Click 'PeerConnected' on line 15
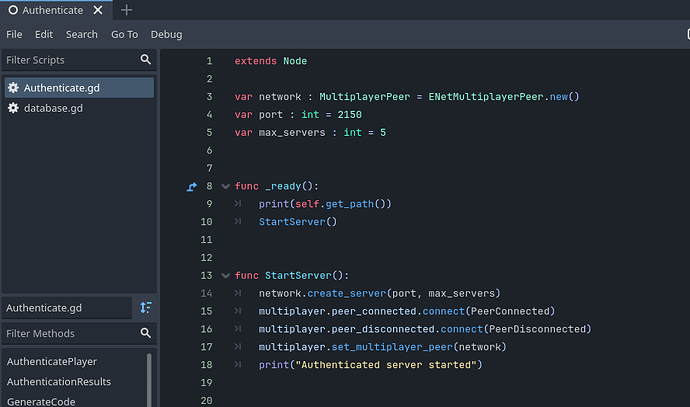Viewport: 690px width, 407px height. 510,312
